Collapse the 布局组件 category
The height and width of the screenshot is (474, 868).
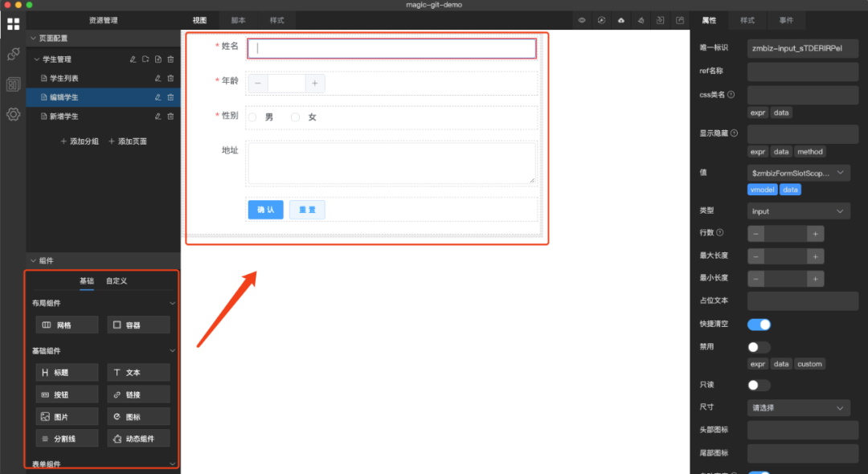click(x=172, y=303)
